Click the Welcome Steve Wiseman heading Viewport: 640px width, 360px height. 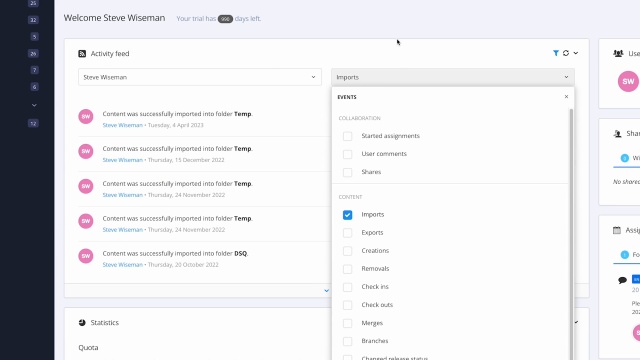(114, 18)
